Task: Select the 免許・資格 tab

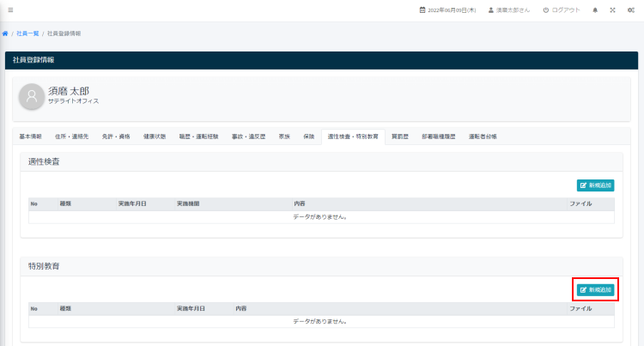Action: click(115, 137)
